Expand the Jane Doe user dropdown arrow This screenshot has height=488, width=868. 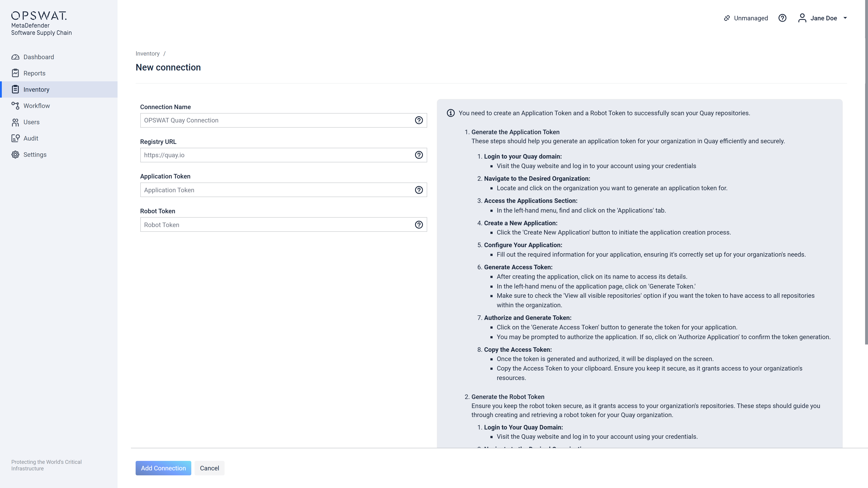coord(845,18)
